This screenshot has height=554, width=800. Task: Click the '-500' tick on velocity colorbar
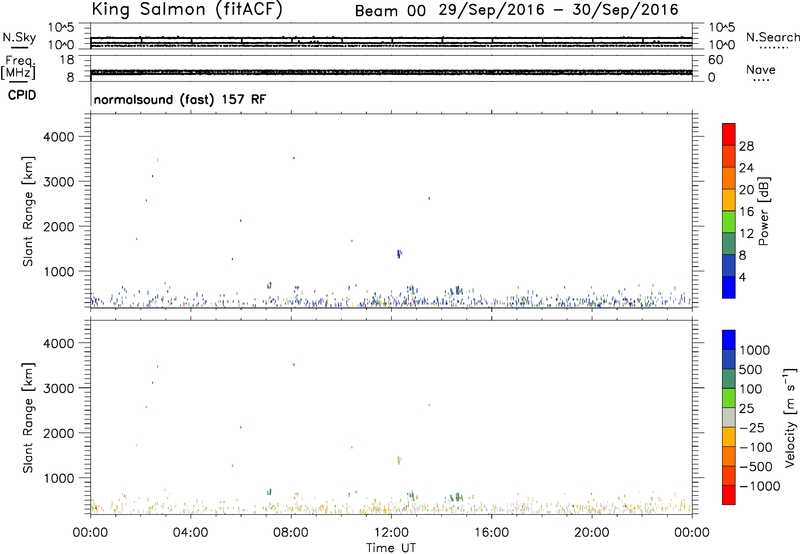pos(756,467)
